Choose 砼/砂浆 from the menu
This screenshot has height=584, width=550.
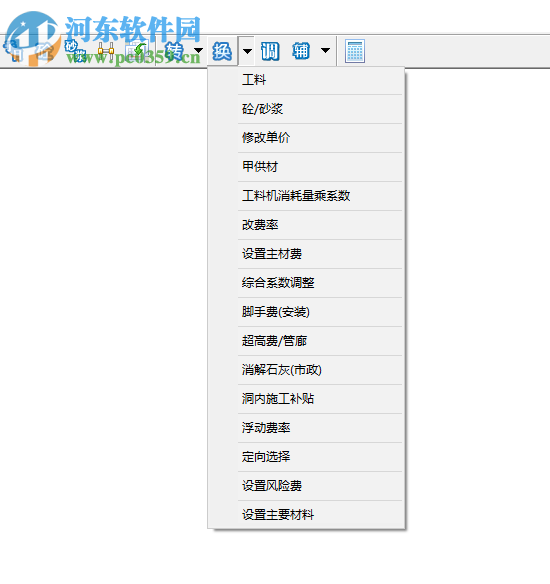(x=306, y=109)
